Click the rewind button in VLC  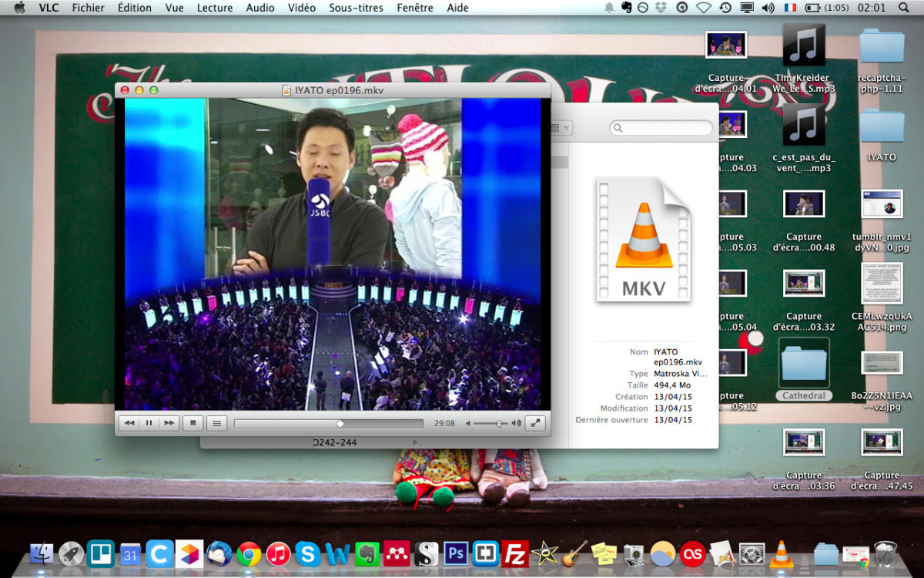point(129,423)
